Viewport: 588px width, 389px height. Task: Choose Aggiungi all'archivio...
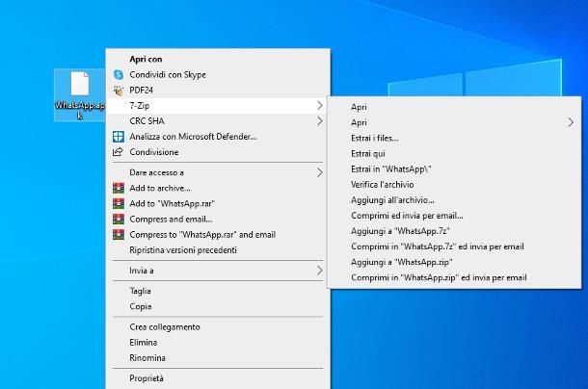454,200
